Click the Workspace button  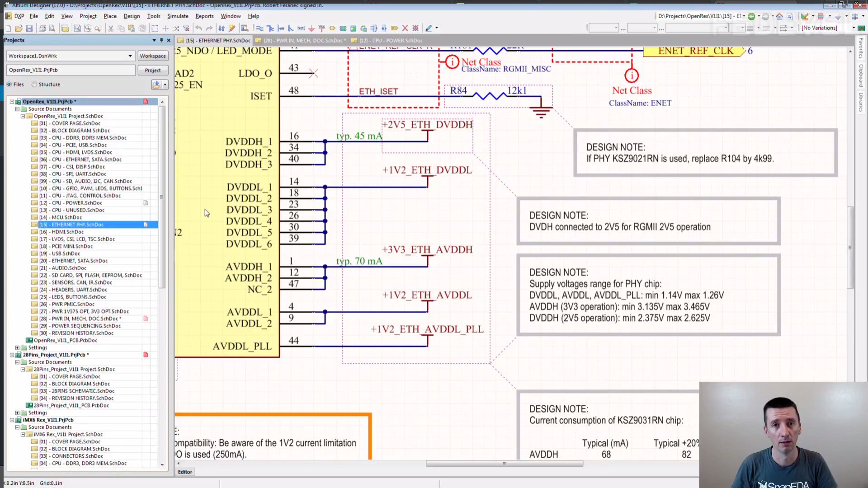152,56
